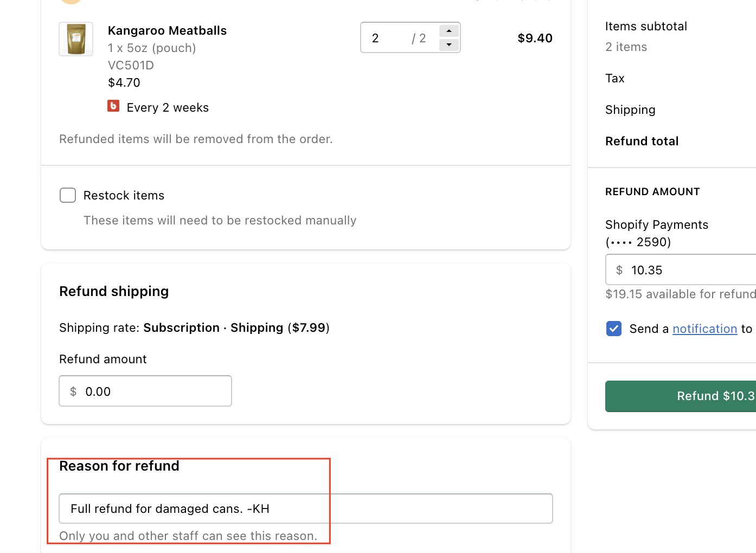Click the VC501D SKU text
This screenshot has height=553, width=756.
point(131,65)
